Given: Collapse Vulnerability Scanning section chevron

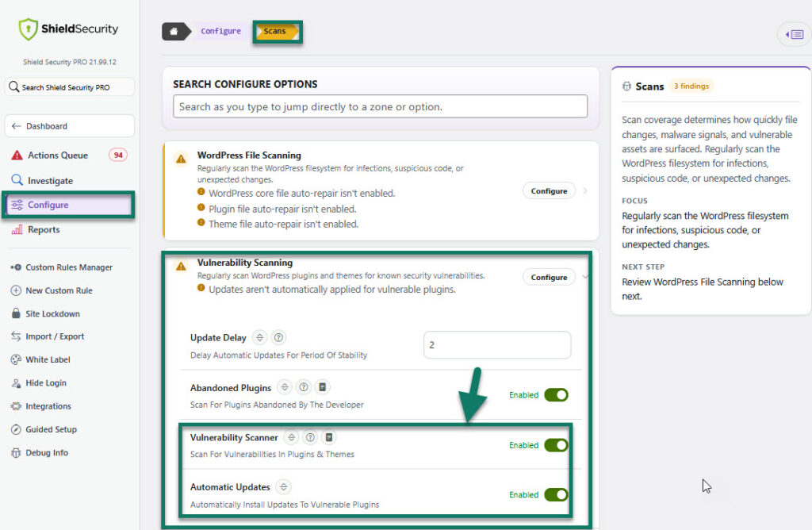Looking at the screenshot, I should 585,277.
